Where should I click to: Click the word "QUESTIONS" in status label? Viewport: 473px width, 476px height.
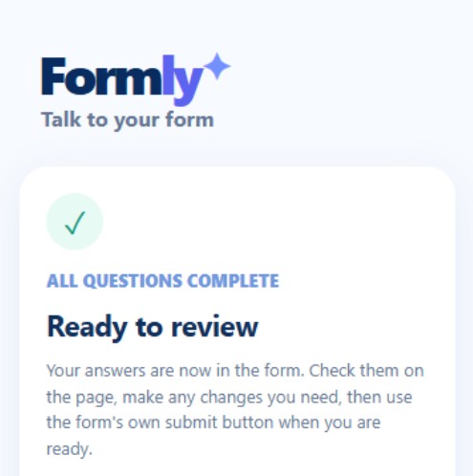pyautogui.click(x=133, y=281)
